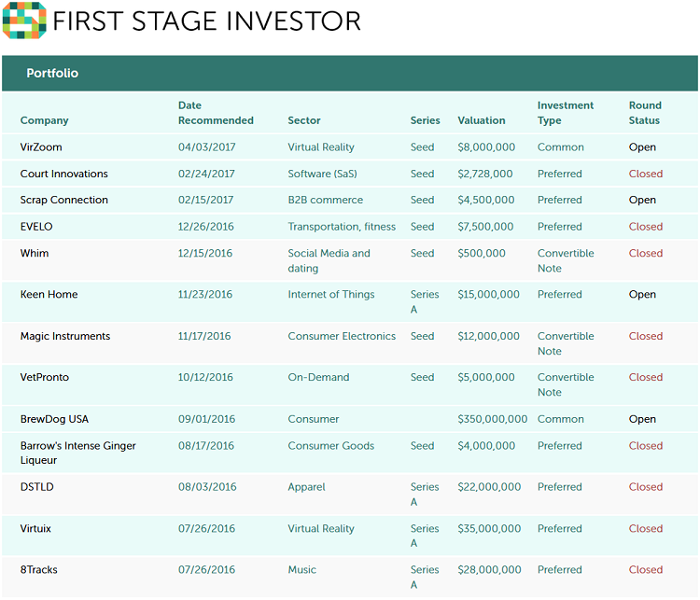Screen dimensions: 700x600
Task: Click the $15,000,000 valuation cell
Action: coord(488,294)
